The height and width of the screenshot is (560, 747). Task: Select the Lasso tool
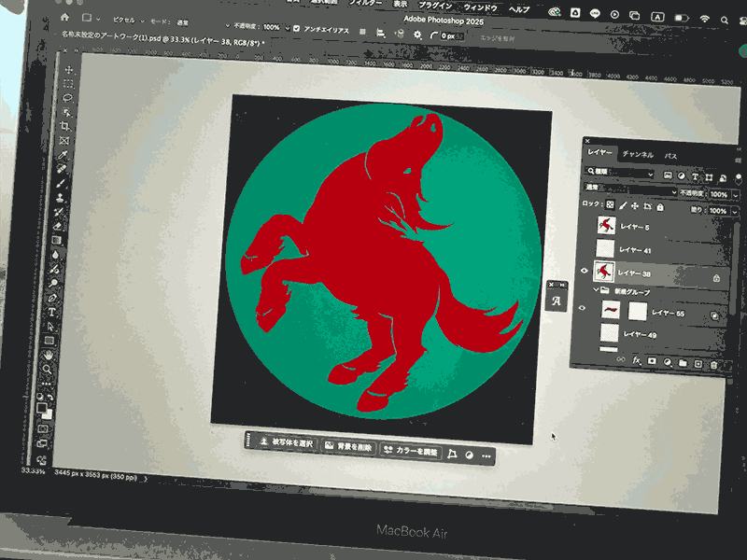point(67,98)
